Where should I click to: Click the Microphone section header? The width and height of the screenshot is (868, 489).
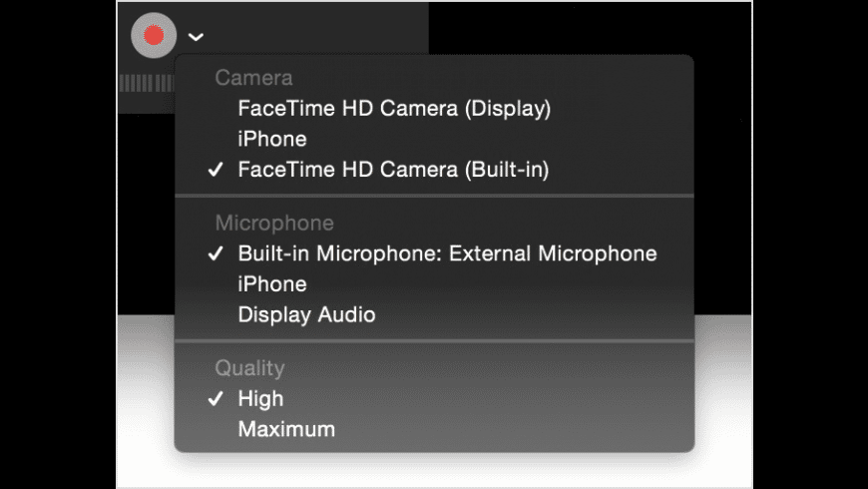pyautogui.click(x=274, y=224)
